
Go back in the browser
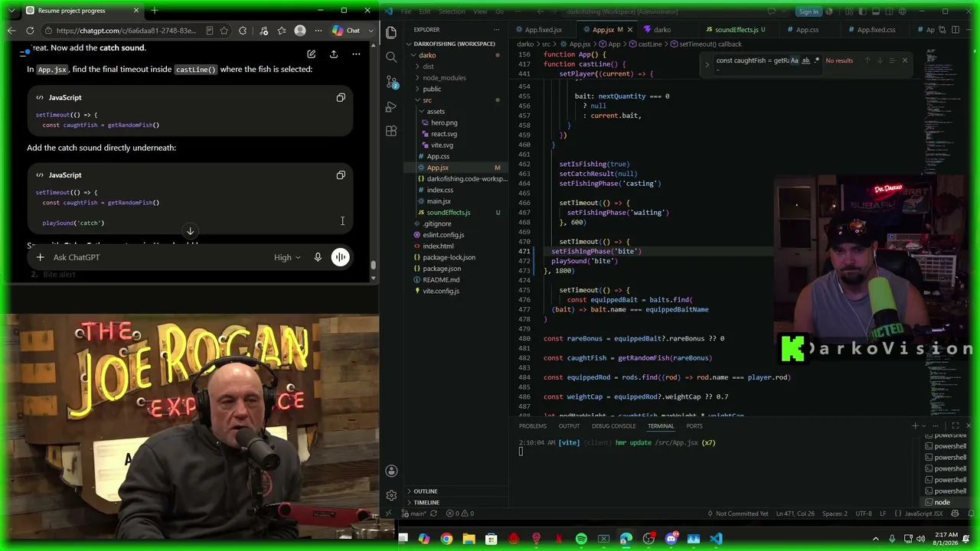pyautogui.click(x=11, y=31)
